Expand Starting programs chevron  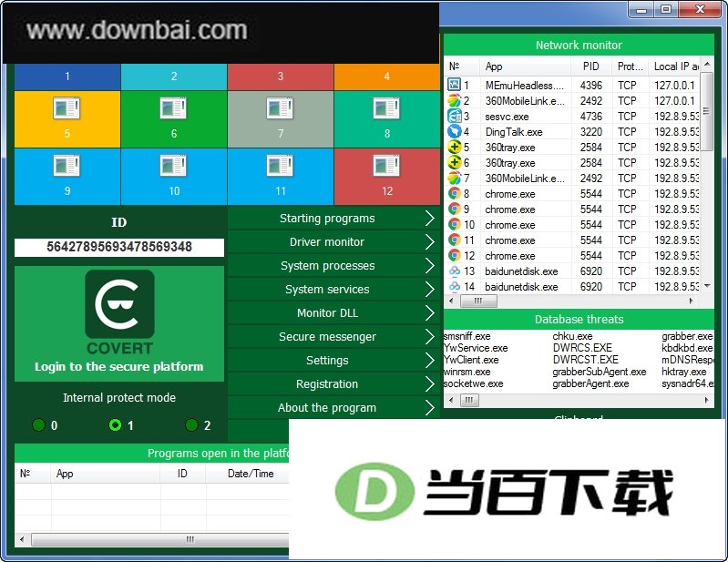point(430,218)
